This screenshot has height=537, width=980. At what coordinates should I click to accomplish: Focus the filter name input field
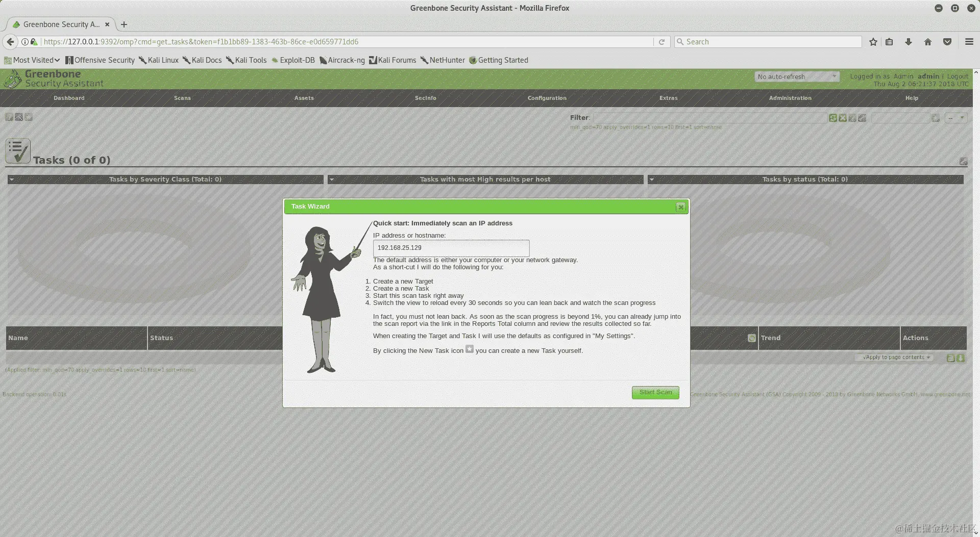point(900,118)
